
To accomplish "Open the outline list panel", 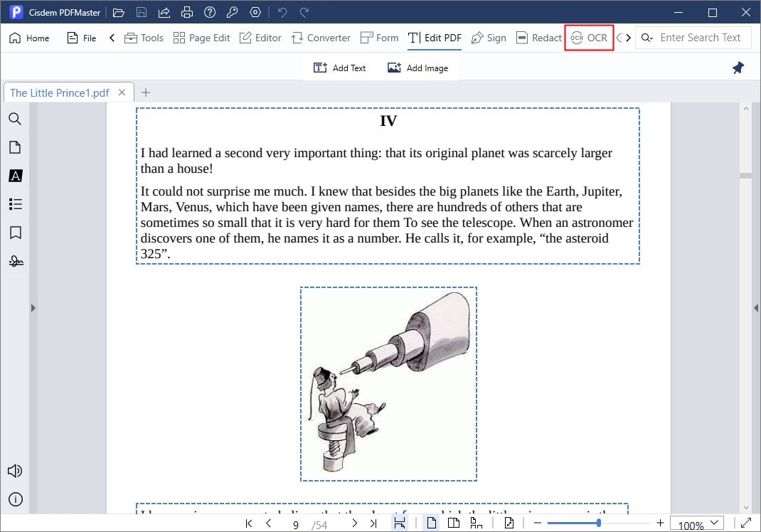I will pyautogui.click(x=15, y=204).
